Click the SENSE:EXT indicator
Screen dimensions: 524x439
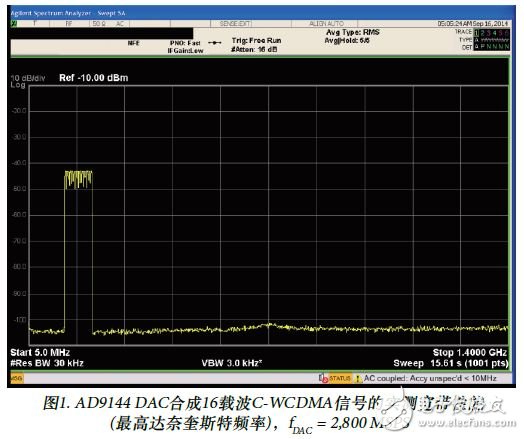235,24
